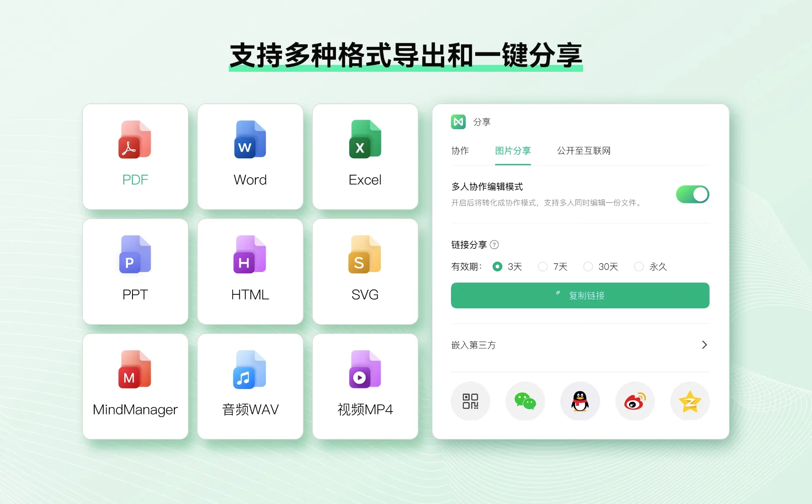Select the 3天 validity radio button
The height and width of the screenshot is (504, 812).
pyautogui.click(x=497, y=267)
